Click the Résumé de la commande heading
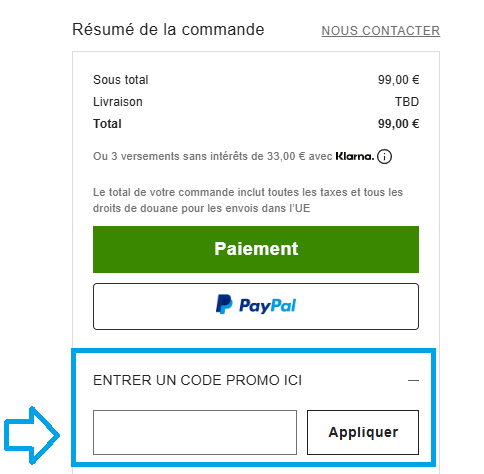The height and width of the screenshot is (474, 484). click(168, 29)
